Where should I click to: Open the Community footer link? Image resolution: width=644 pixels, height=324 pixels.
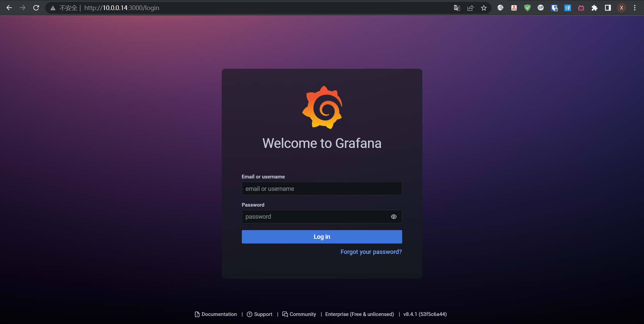coord(299,314)
